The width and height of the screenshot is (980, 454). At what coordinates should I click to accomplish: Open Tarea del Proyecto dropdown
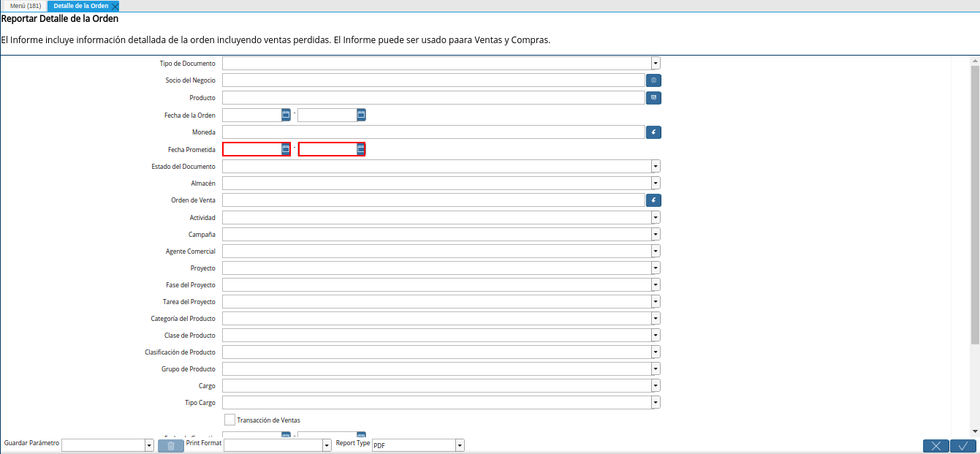[656, 301]
